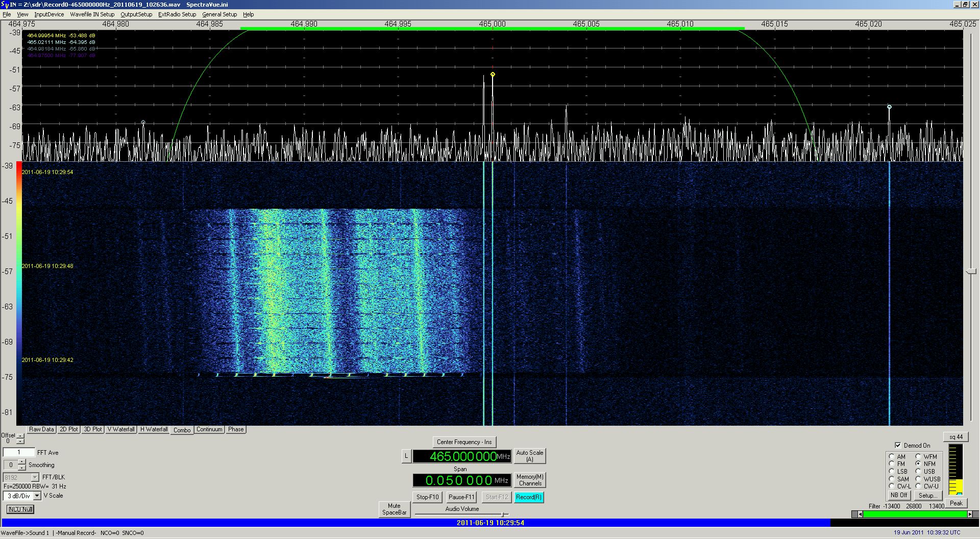Click the yellow peak marker on spectrum
The height and width of the screenshot is (539, 980).
[x=493, y=75]
